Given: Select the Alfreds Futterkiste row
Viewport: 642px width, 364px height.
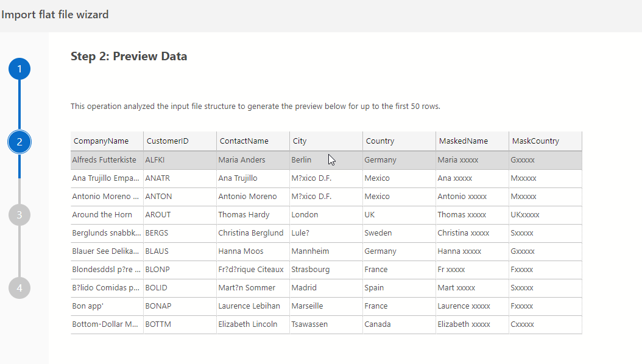Looking at the screenshot, I should pos(104,160).
